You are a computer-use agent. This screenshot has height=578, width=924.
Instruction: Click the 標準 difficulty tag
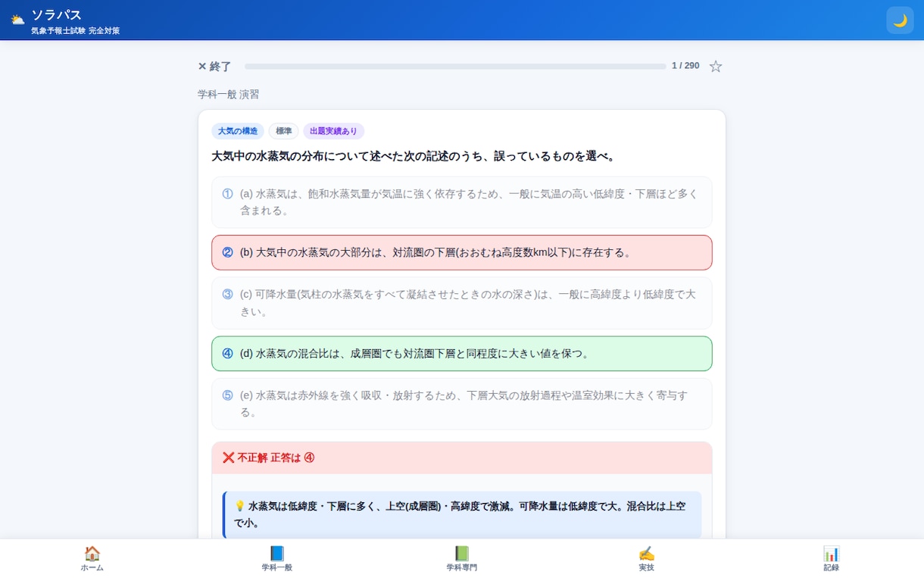[x=284, y=131]
